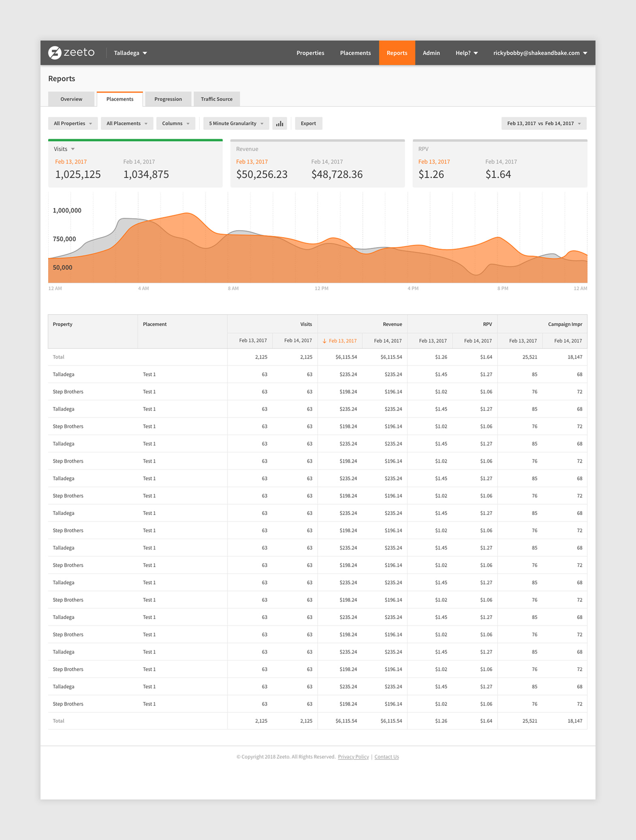Sort by Visits Feb 13, 2017 column
This screenshot has height=840, width=636.
(250, 341)
